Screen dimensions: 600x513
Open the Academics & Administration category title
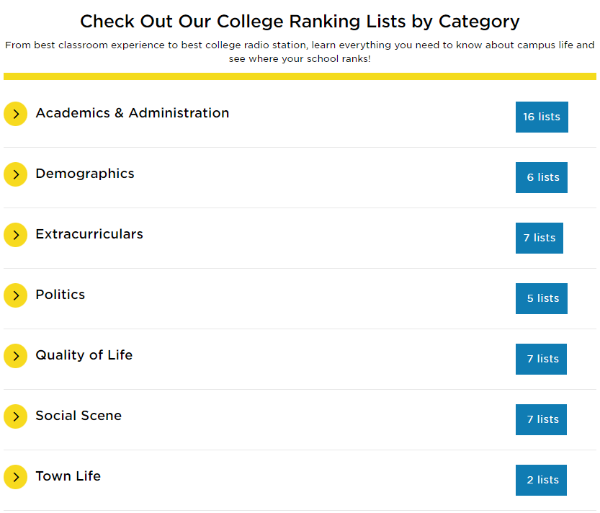click(132, 113)
